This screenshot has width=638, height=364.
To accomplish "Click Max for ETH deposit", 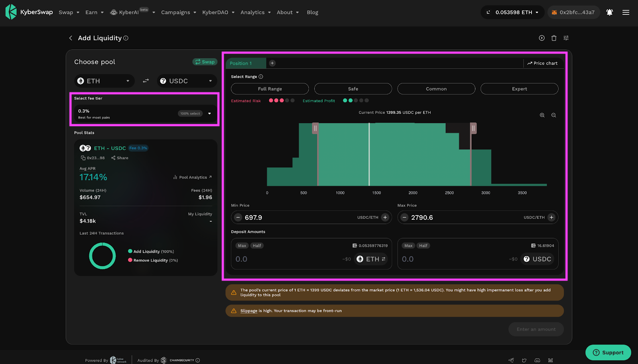I will tap(242, 246).
